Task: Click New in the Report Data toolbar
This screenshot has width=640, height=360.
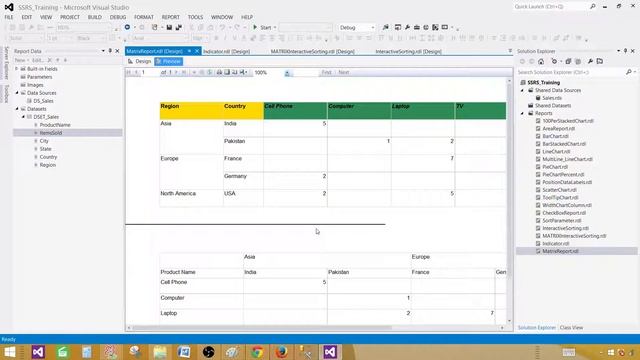Action: [20, 60]
